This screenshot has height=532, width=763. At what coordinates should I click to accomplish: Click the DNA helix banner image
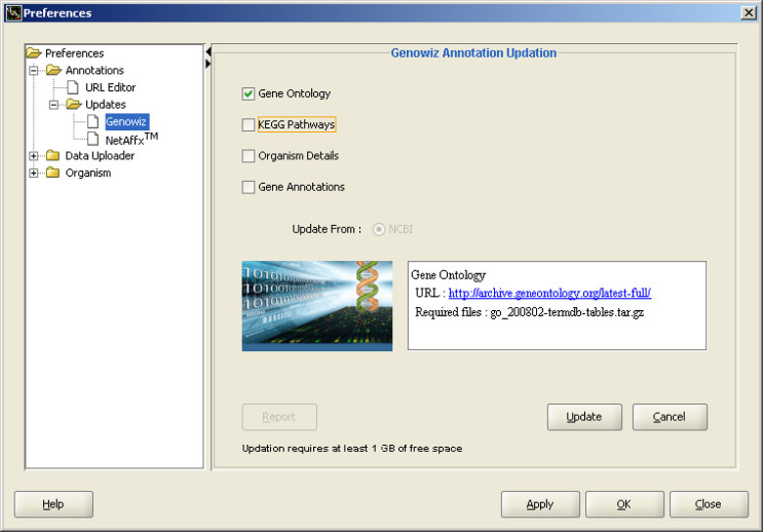click(x=317, y=306)
